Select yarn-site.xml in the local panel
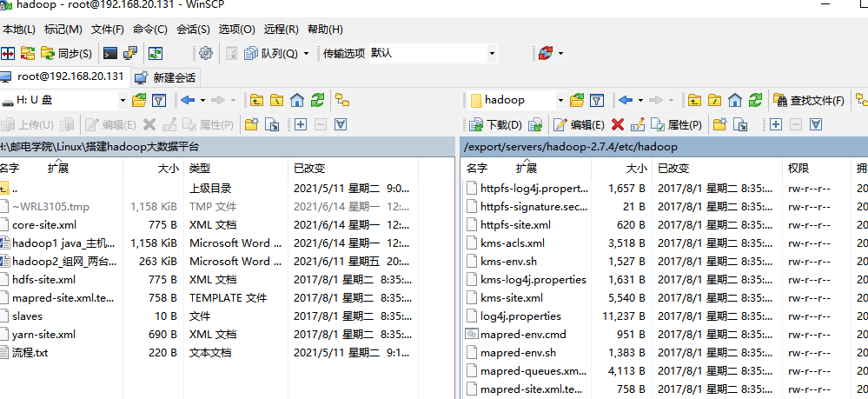 (43, 335)
